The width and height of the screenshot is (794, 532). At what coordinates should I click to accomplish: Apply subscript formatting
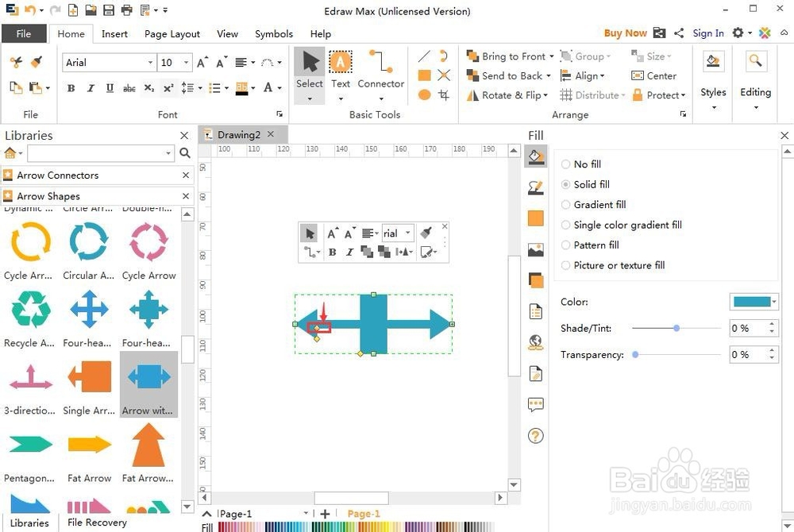pos(149,88)
